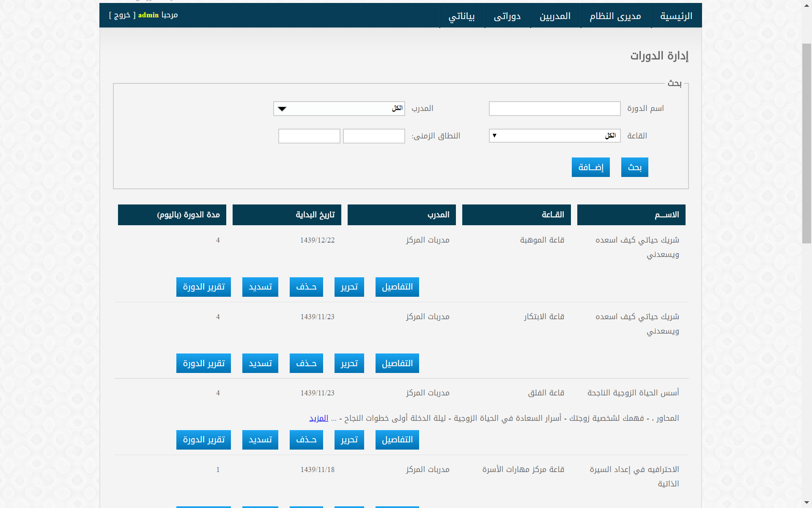Click تسديد for the قاعة الموهبة course
The width and height of the screenshot is (812, 508).
click(260, 287)
